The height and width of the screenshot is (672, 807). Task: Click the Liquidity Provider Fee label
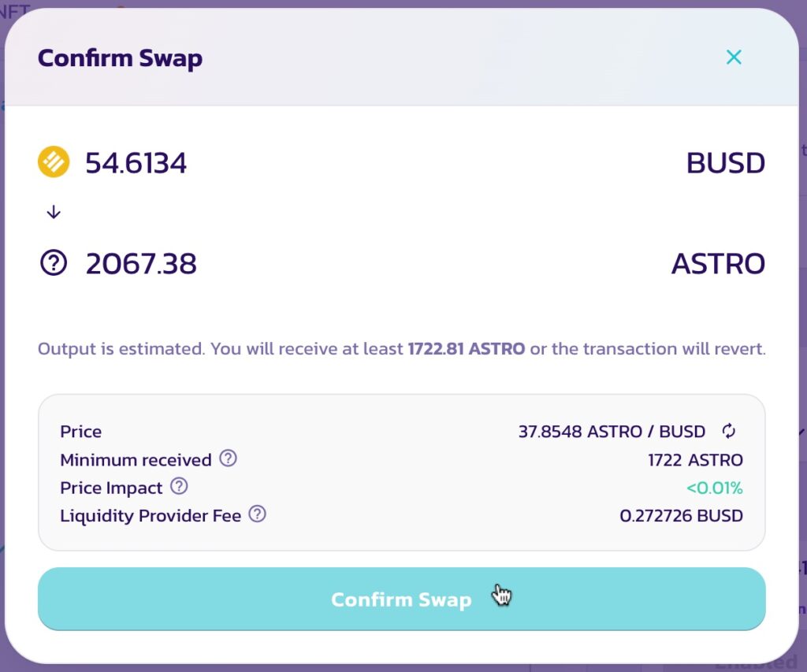[x=151, y=515]
